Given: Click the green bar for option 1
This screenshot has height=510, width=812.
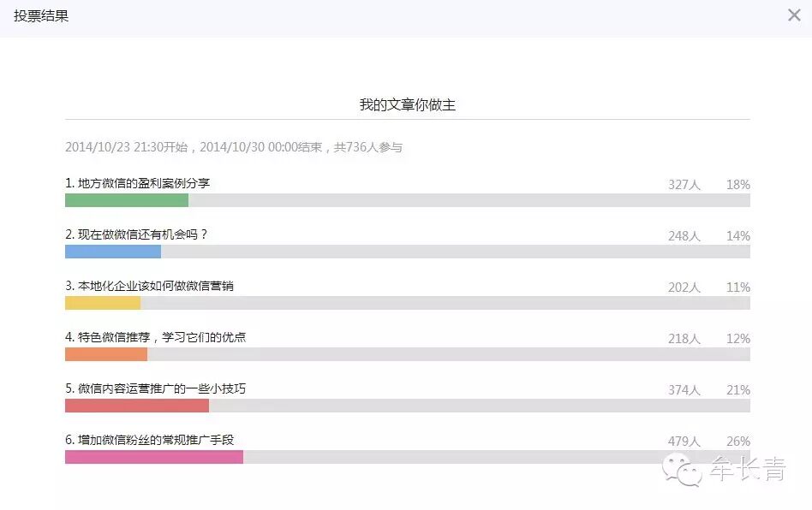Looking at the screenshot, I should click(127, 200).
